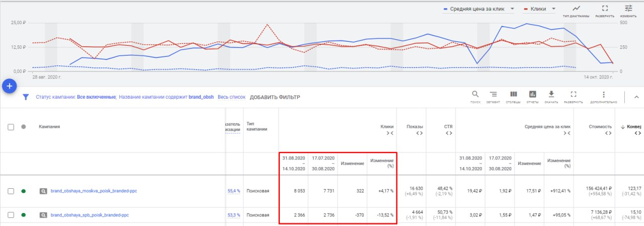Viewport: 644px width, 226px height.
Task: Open the Отчеты reports icon
Action: [532, 94]
